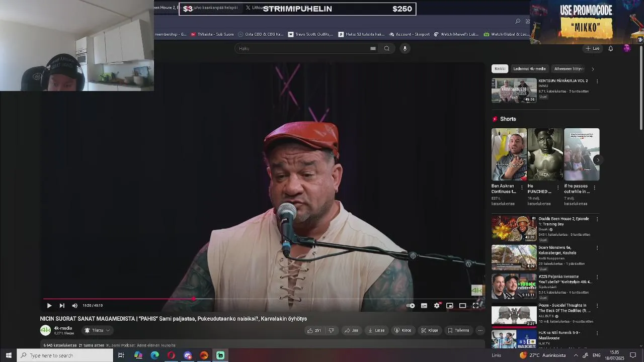Viewport: 644px width, 362px height.
Task: Download the video with Lataa button
Action: [376, 330]
